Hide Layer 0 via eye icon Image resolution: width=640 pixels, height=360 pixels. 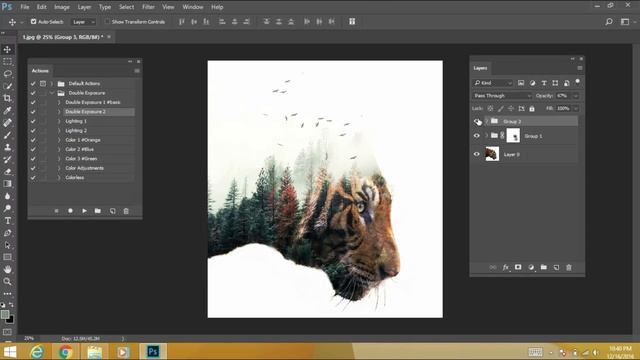[477, 154]
